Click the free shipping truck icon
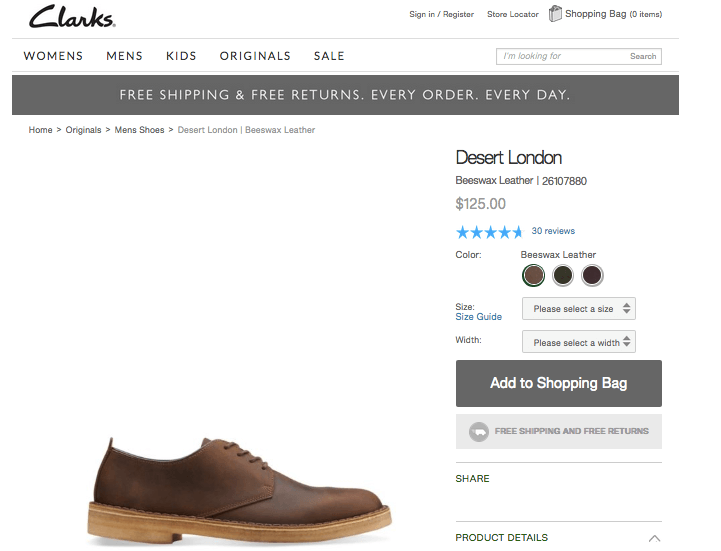Image resolution: width=721 pixels, height=551 pixels. [479, 431]
